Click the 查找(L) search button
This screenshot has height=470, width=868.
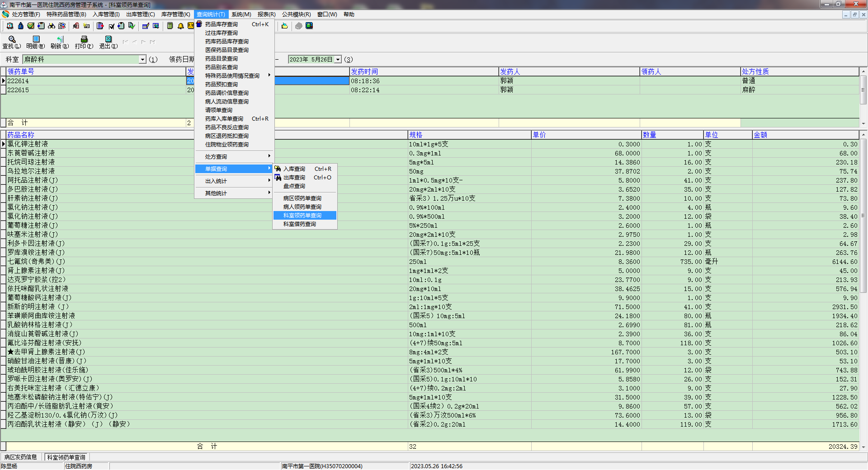pyautogui.click(x=12, y=42)
